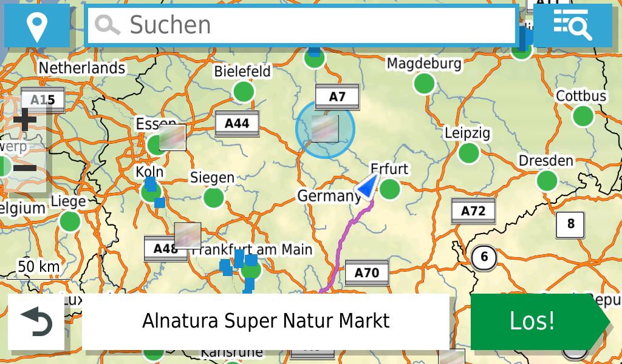Zoom in with the plus button

pos(25,120)
